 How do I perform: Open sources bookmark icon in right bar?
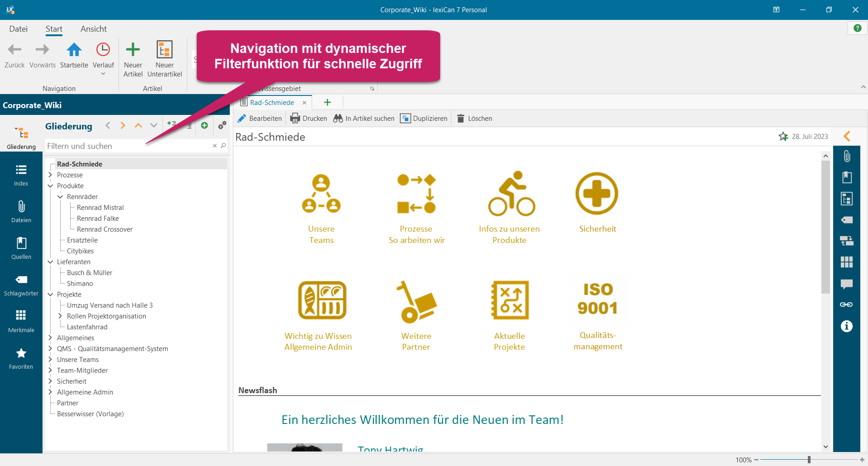click(847, 177)
